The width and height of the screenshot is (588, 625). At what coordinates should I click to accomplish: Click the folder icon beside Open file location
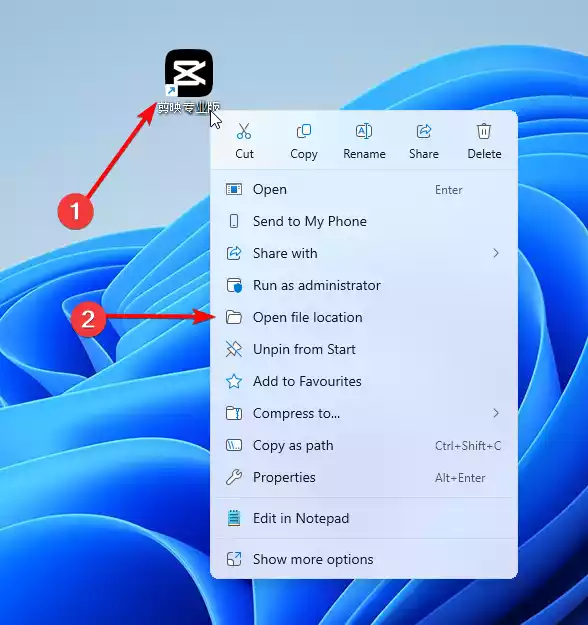point(234,317)
